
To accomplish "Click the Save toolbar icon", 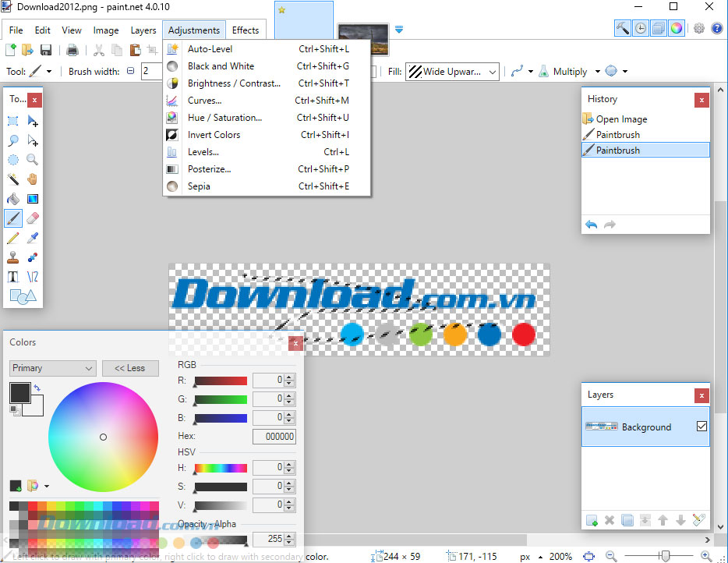I will point(46,50).
